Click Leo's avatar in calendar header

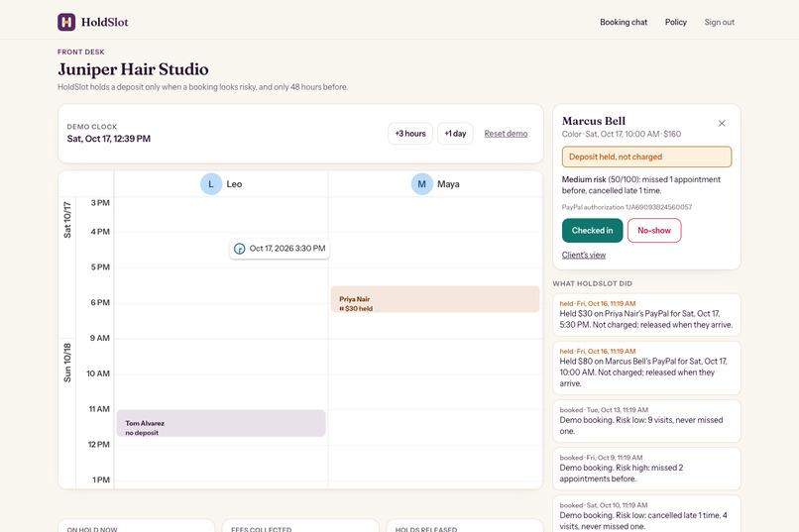[211, 184]
